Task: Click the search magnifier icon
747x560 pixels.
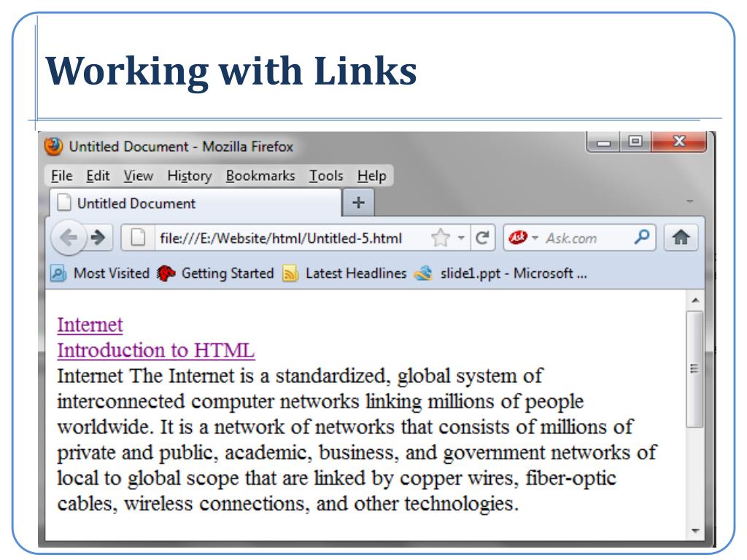Action: click(x=642, y=236)
